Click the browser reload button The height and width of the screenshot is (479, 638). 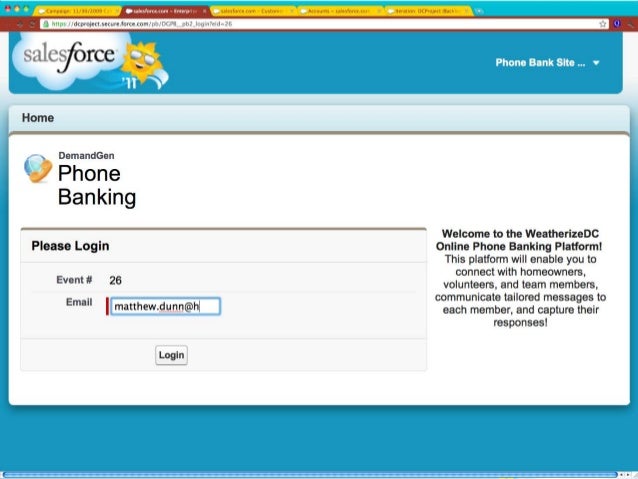32,24
